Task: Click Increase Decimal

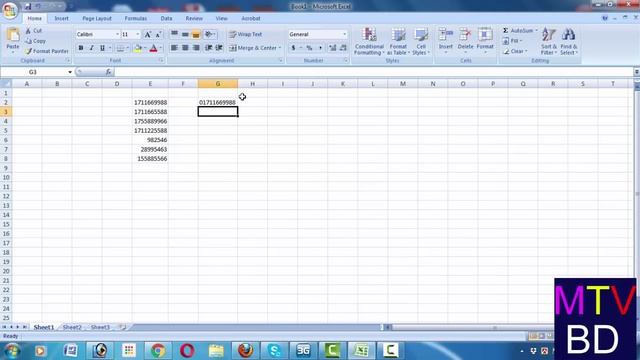Action: click(333, 48)
